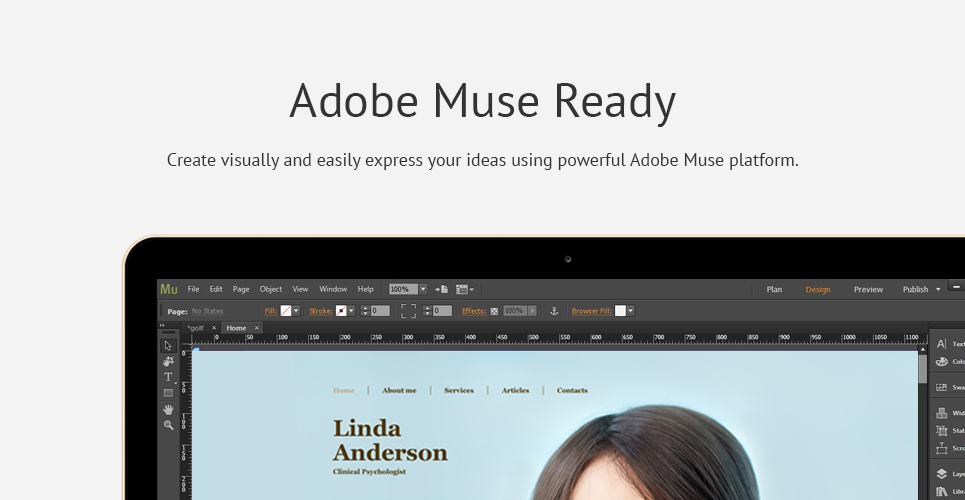The width and height of the screenshot is (965, 500).
Task: Click the Publish button
Action: pos(915,289)
